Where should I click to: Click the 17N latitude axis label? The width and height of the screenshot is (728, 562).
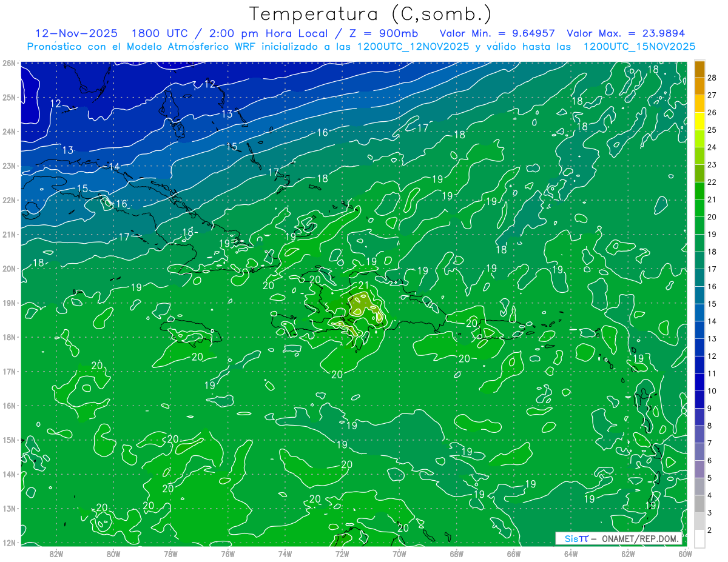(x=9, y=372)
